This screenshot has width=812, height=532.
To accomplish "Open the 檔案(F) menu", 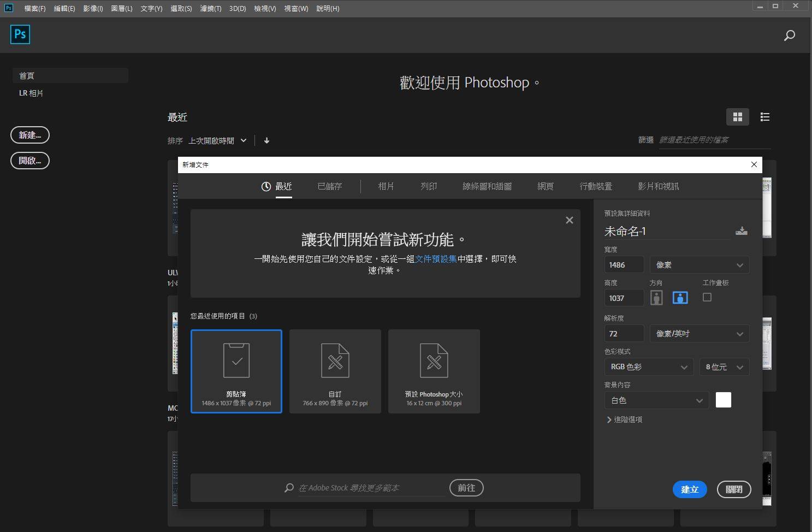I will 35,8.
